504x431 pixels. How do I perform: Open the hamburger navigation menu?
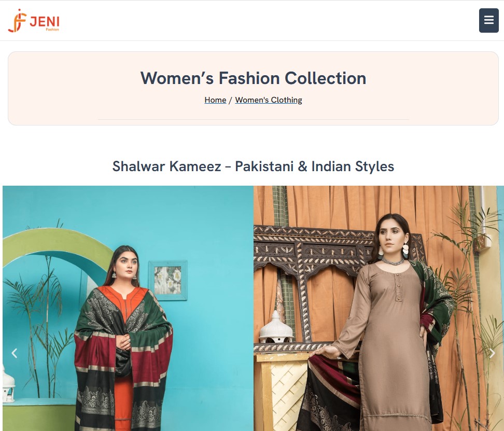[488, 20]
